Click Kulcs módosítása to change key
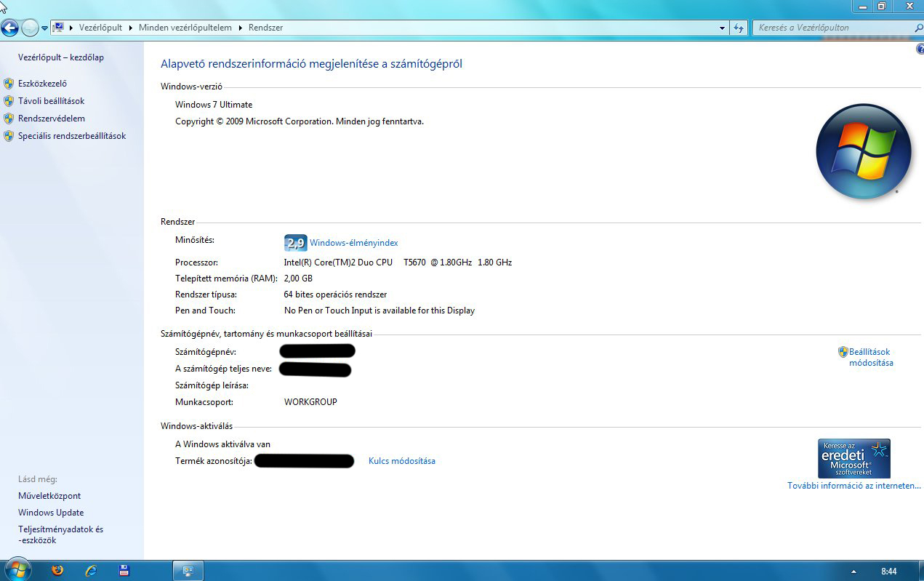The height and width of the screenshot is (581, 924). point(402,461)
